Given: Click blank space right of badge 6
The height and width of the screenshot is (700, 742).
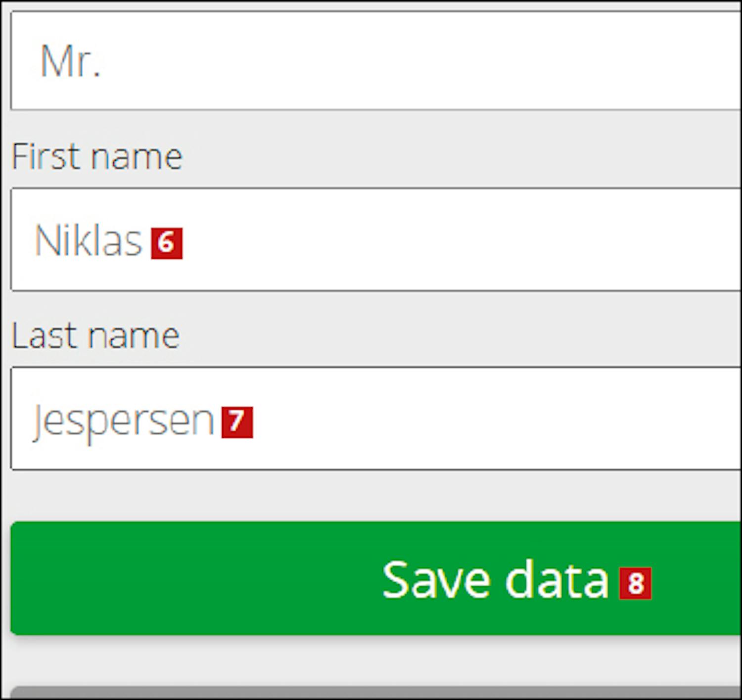Looking at the screenshot, I should pyautogui.click(x=445, y=240).
